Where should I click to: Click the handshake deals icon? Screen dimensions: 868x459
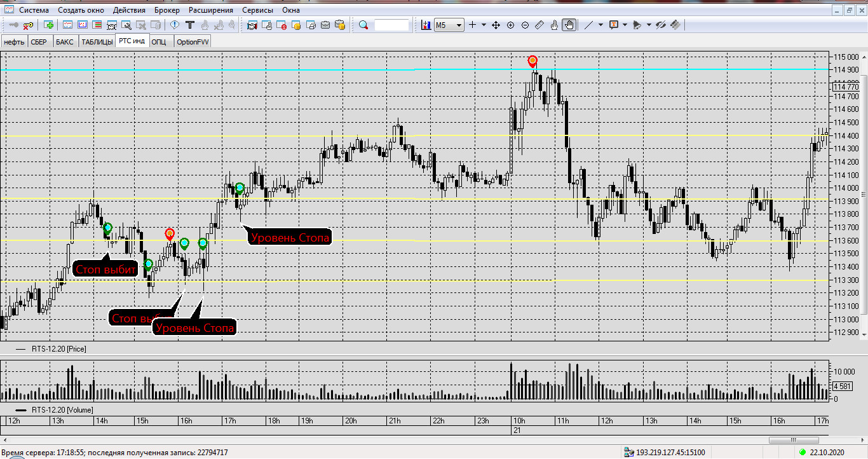tap(252, 25)
